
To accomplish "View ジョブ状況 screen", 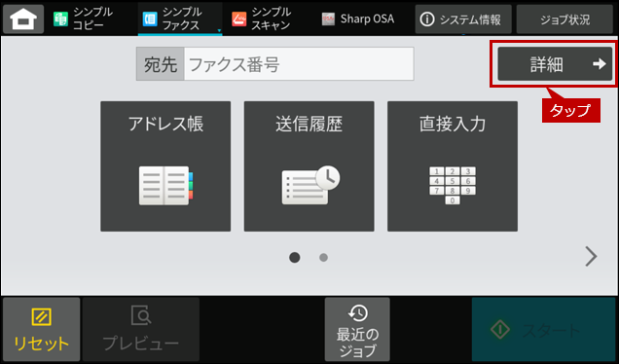I will tap(564, 18).
